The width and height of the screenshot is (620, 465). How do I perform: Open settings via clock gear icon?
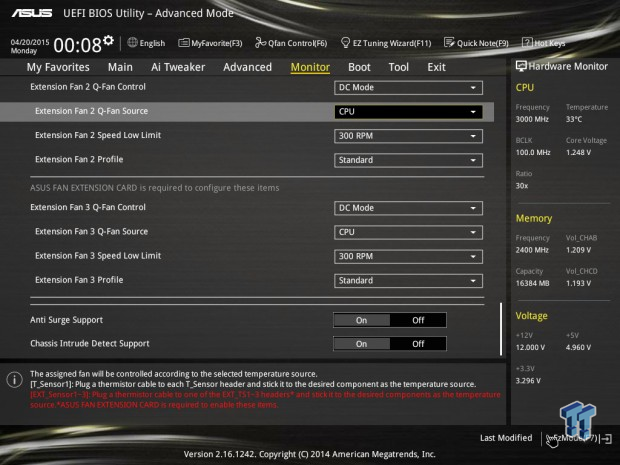coord(108,41)
